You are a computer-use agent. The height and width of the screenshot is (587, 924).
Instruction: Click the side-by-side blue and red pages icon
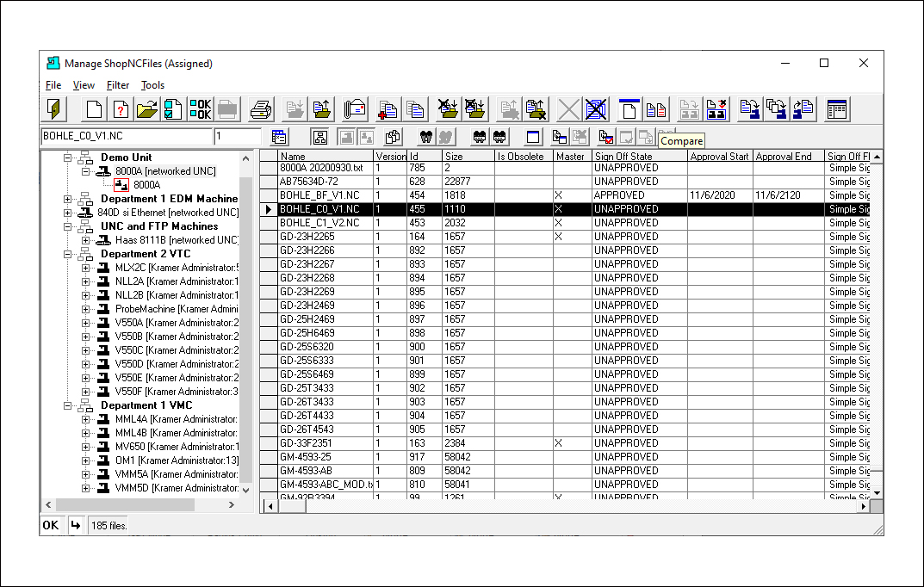656,109
